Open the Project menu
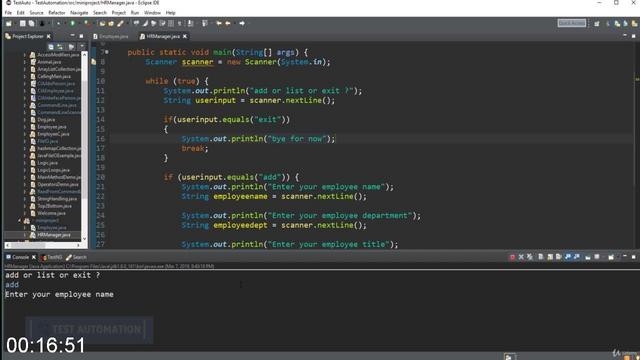 [x=119, y=13]
